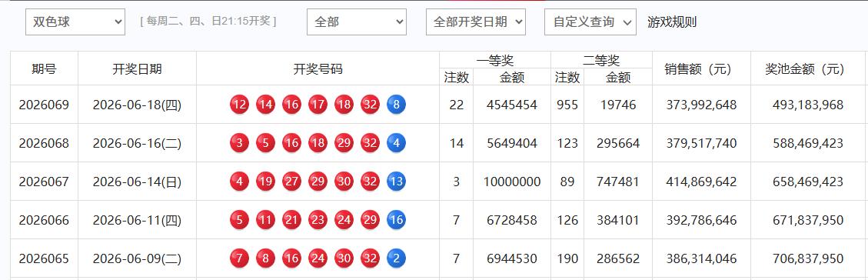Select draw date 2026-06-11(四)
The height and width of the screenshot is (280, 868).
click(138, 220)
